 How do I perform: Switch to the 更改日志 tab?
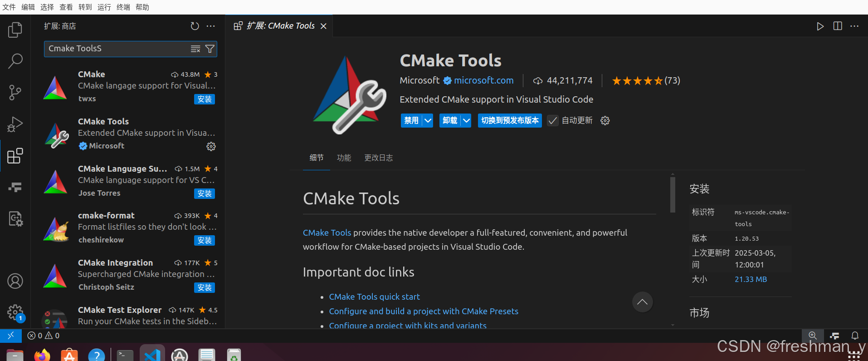coord(379,158)
